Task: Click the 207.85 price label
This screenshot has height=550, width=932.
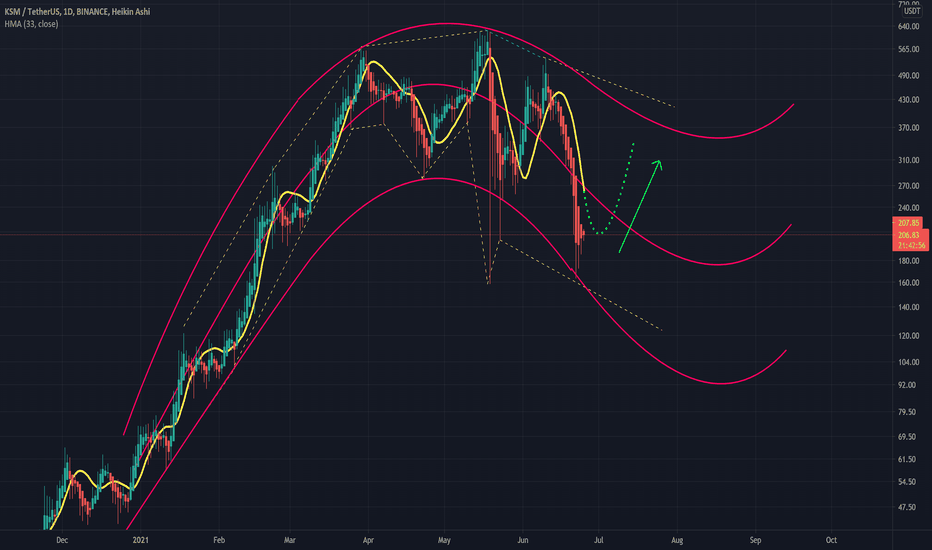Action: click(909, 223)
